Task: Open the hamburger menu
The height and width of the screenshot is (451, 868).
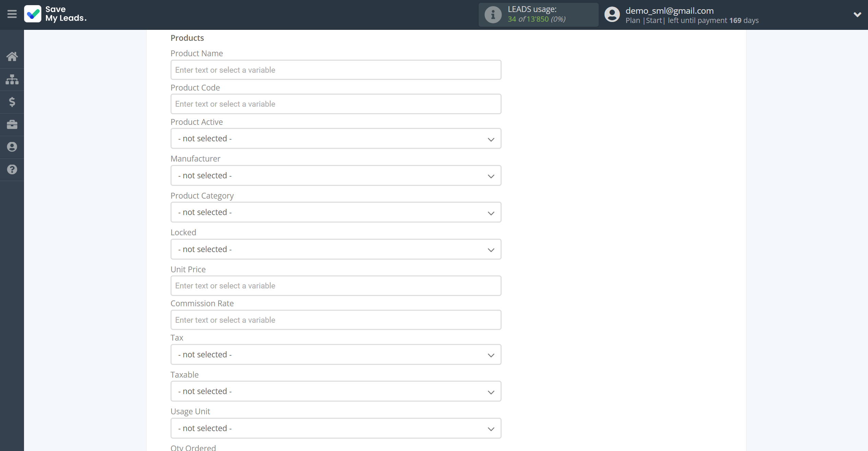Action: tap(12, 14)
